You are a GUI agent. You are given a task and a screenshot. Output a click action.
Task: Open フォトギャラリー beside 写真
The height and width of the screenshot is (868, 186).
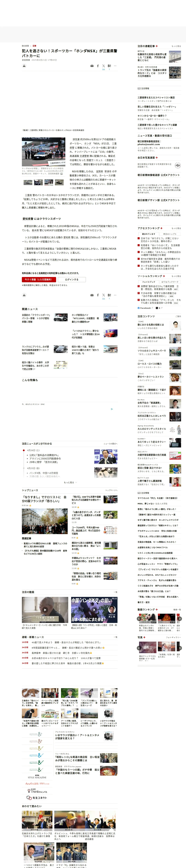(x=174, y=638)
